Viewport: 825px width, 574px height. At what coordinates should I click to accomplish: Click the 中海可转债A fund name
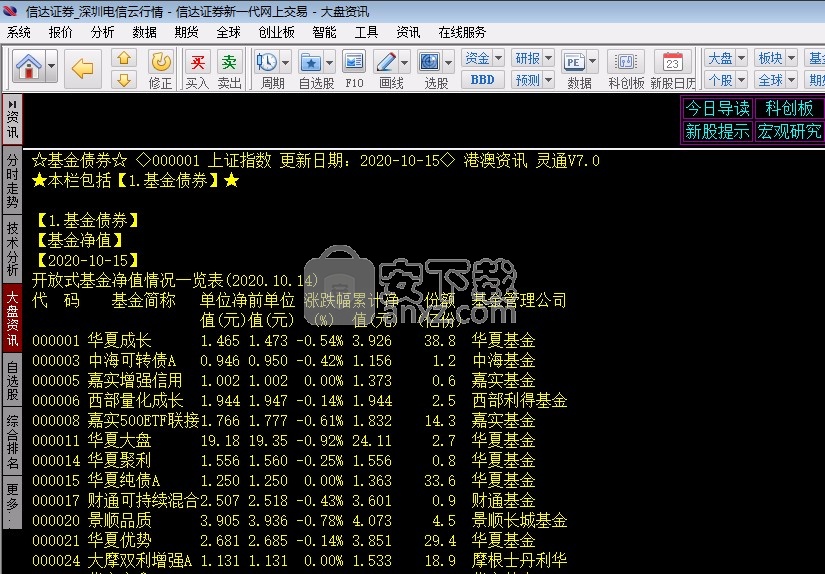(x=132, y=360)
